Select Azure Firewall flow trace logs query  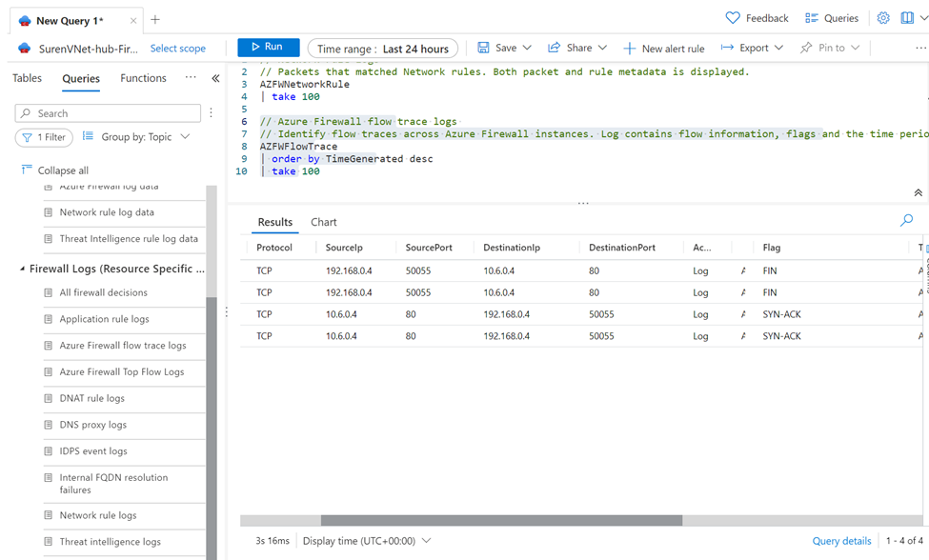coord(123,346)
